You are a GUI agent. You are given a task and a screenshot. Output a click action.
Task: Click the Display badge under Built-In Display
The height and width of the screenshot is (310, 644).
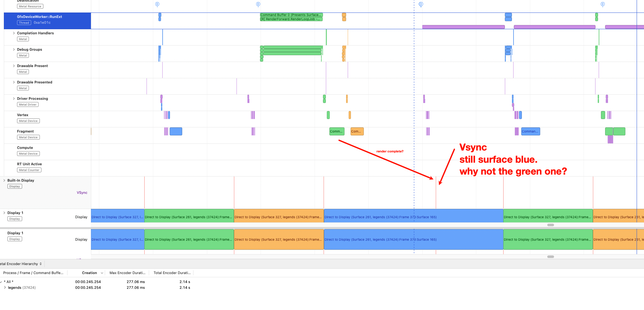15,186
